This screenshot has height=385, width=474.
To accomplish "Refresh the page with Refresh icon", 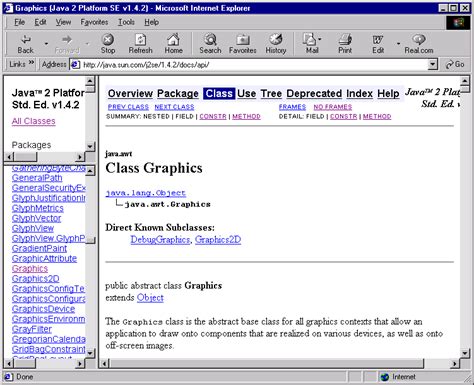I will tap(140, 44).
